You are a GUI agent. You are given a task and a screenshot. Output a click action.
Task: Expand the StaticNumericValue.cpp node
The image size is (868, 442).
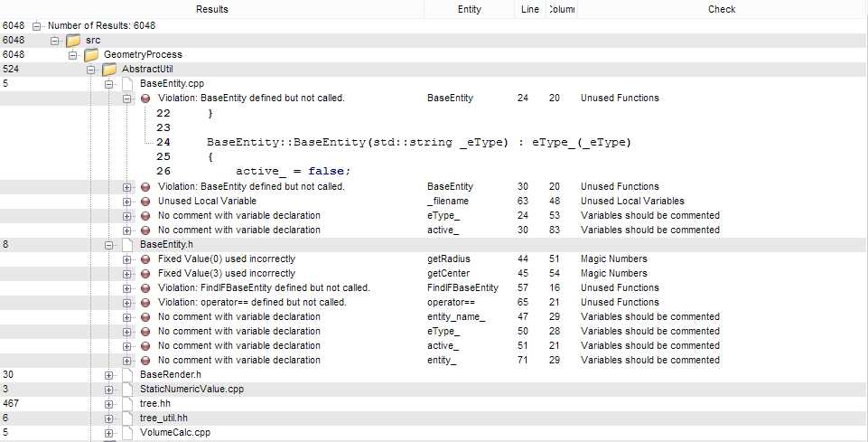pos(108,389)
